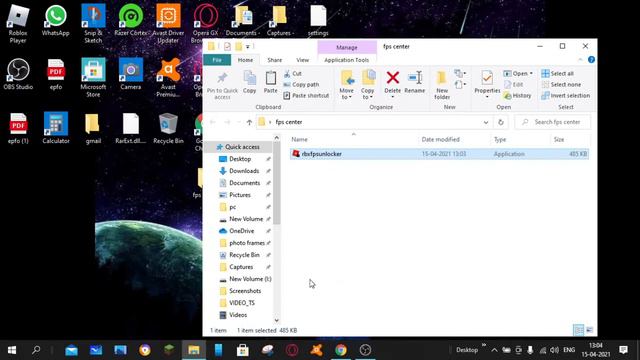Open WhatsApp desktop shortcut
This screenshot has height=360, width=640.
56,21
